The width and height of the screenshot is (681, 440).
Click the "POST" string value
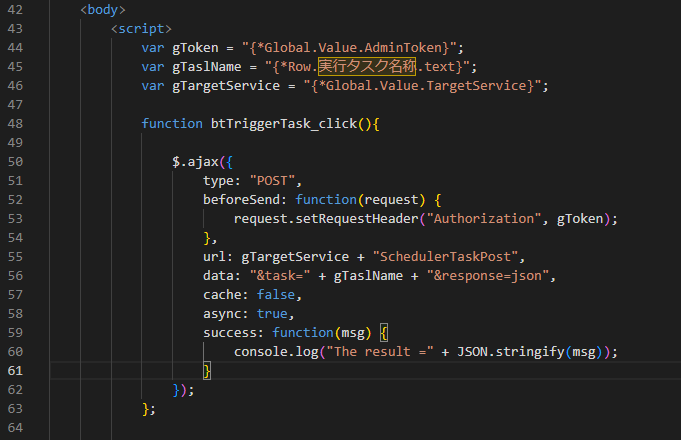[x=272, y=181]
